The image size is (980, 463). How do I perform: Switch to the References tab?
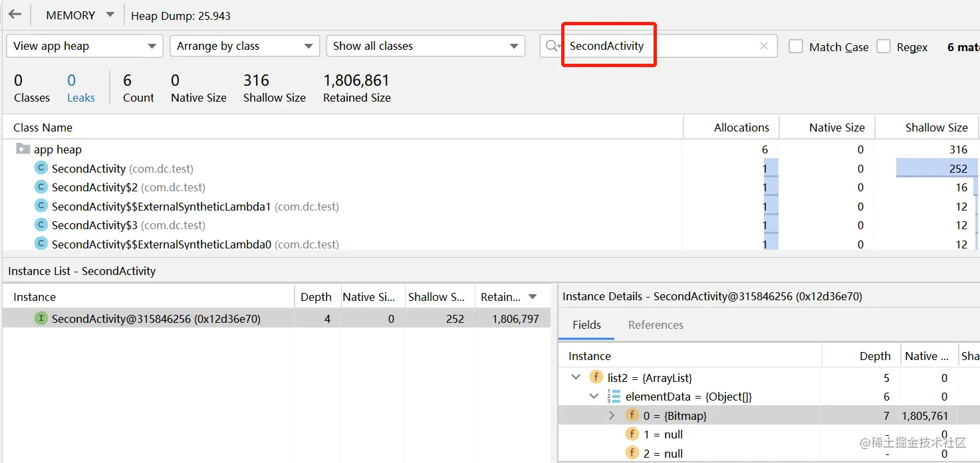(x=656, y=325)
